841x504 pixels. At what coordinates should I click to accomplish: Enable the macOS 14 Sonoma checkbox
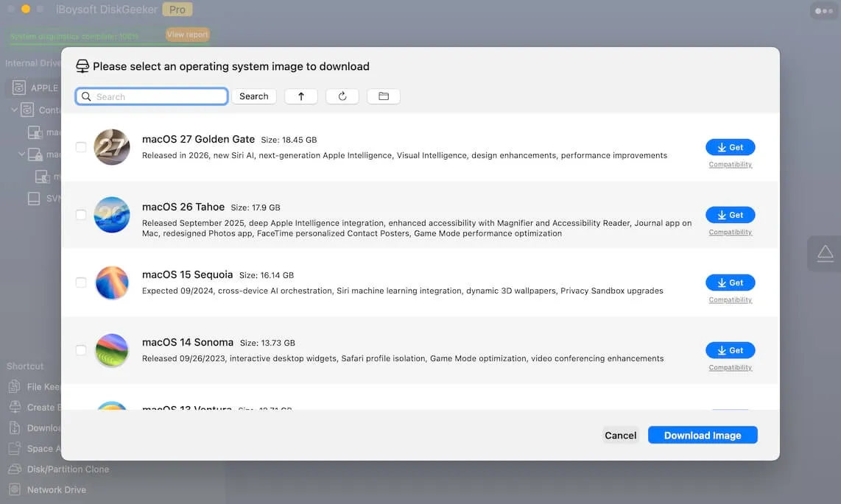(x=81, y=350)
